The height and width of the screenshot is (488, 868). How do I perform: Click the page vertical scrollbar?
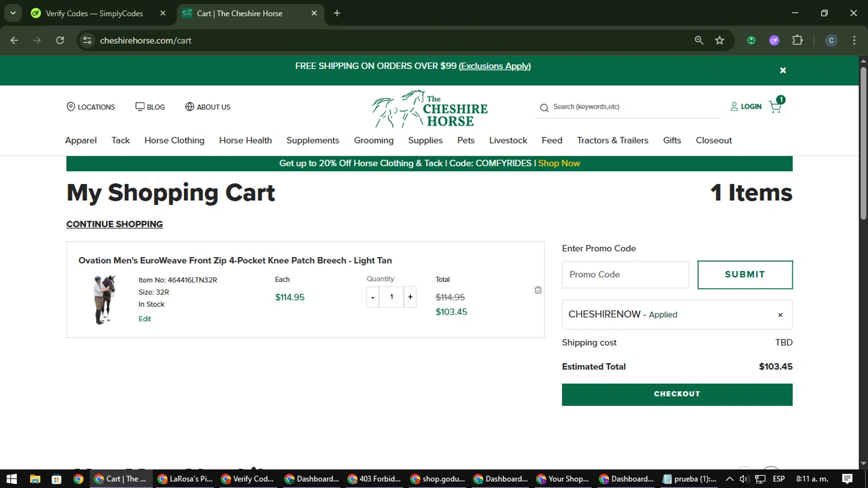[x=863, y=143]
